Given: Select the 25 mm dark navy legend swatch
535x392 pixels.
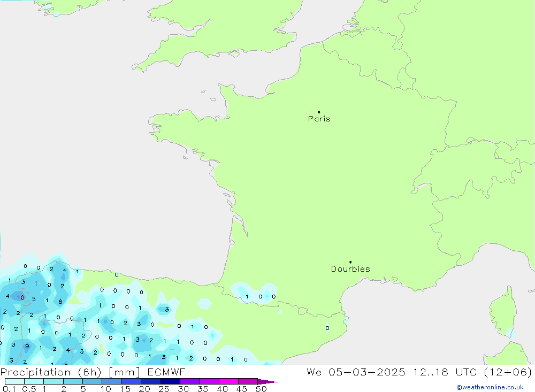Looking at the screenshot, I should coord(170,381).
